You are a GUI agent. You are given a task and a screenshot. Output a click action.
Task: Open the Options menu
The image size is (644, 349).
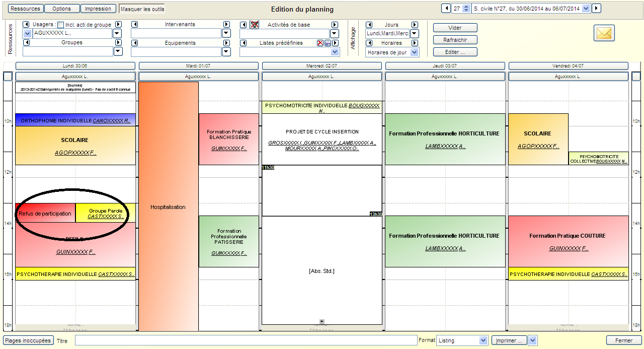coord(62,9)
